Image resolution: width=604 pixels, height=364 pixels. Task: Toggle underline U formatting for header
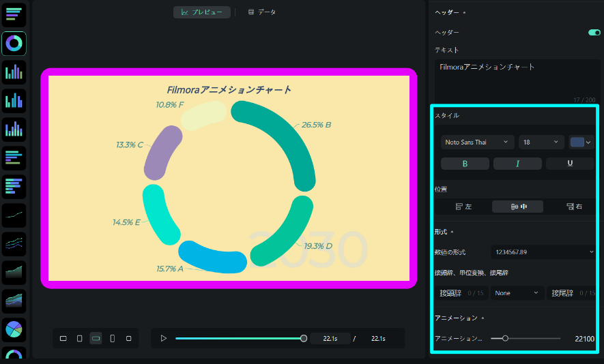pos(570,164)
